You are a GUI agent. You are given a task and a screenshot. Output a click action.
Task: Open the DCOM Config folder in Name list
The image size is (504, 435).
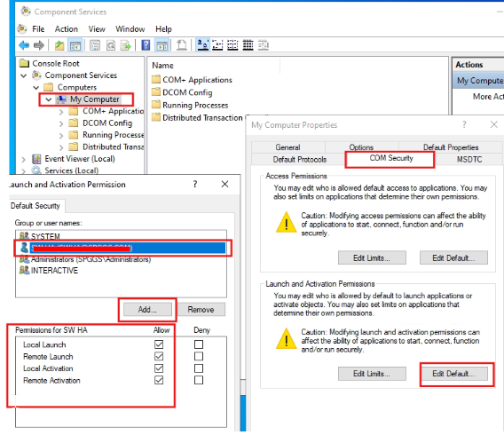[x=187, y=92]
